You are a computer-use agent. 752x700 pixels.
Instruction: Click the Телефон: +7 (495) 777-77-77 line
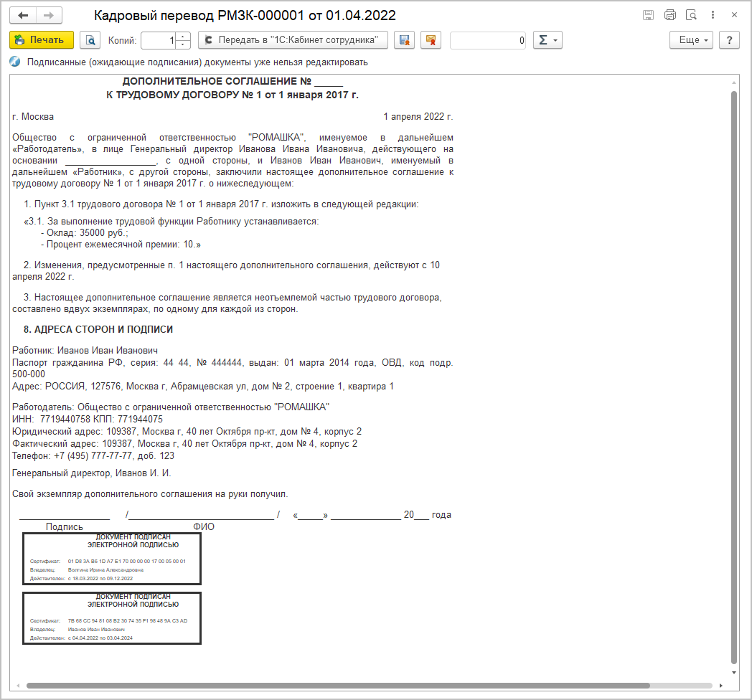pos(93,456)
